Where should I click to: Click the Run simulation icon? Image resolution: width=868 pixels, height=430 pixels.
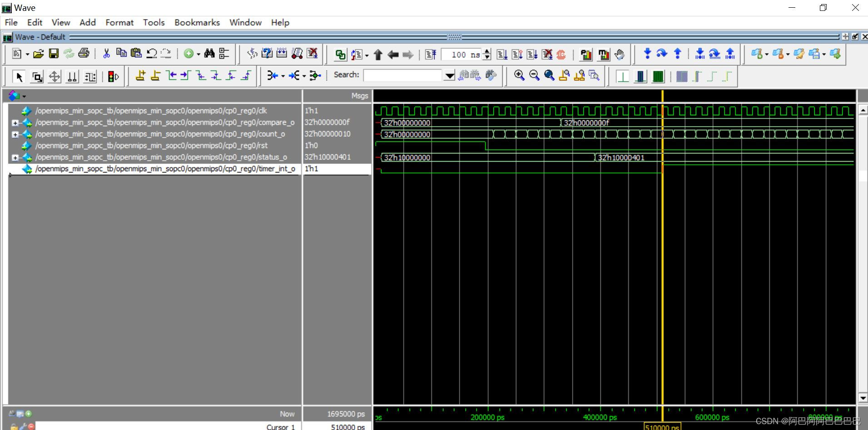(x=502, y=54)
